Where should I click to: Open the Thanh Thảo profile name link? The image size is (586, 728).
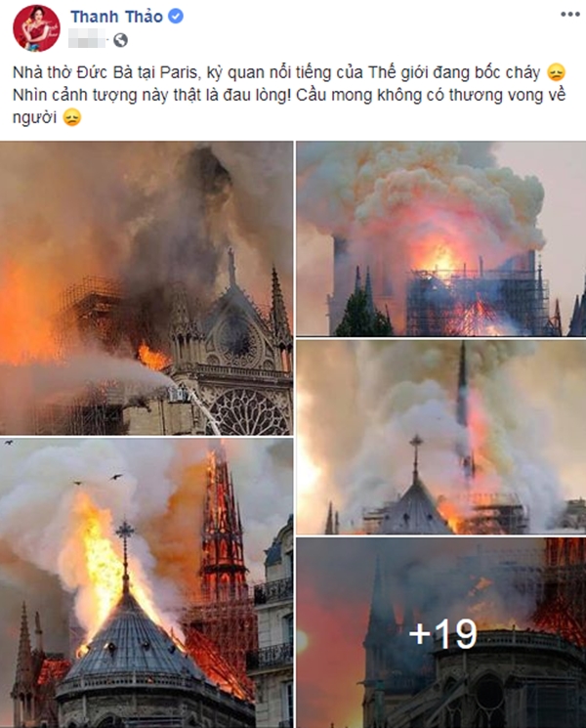tap(116, 17)
